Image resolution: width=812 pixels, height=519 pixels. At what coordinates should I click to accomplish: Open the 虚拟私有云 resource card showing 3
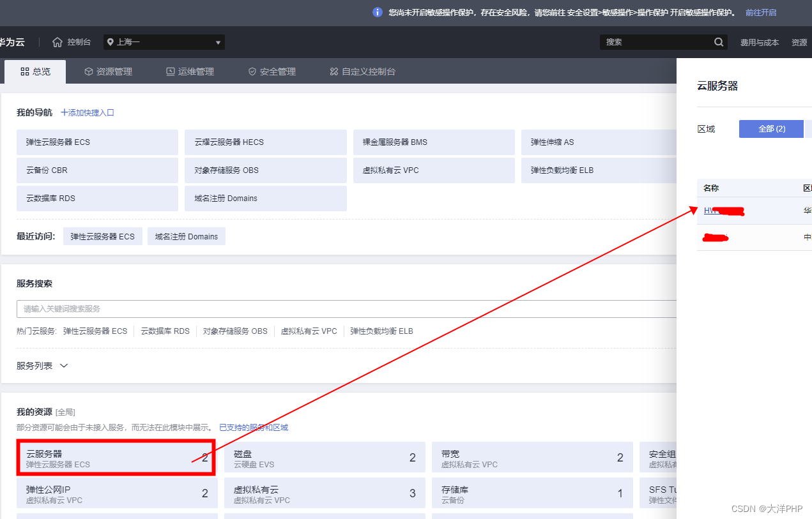click(325, 493)
